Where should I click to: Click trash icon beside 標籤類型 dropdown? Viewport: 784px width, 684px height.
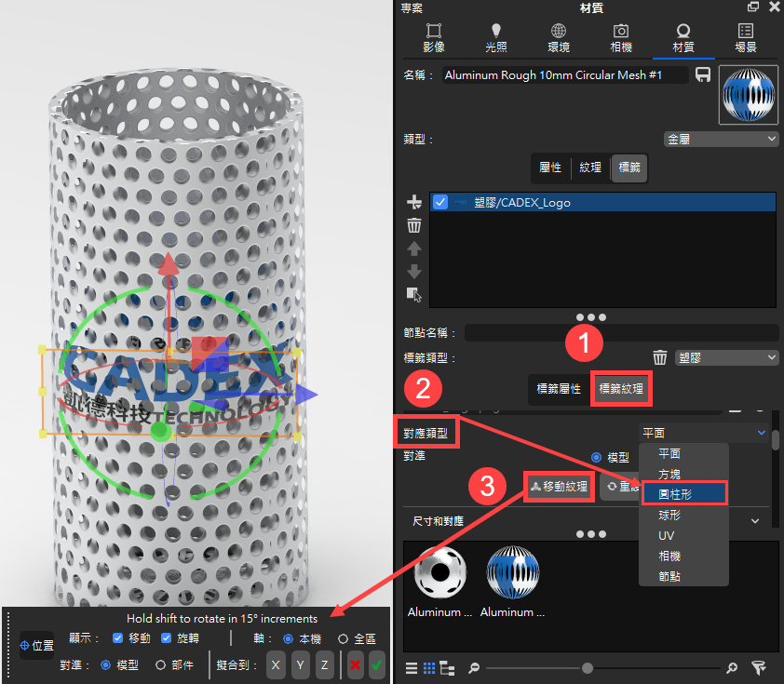pos(660,357)
